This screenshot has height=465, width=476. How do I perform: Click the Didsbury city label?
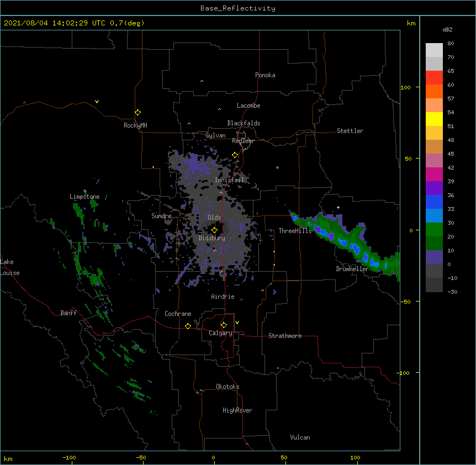tap(211, 238)
